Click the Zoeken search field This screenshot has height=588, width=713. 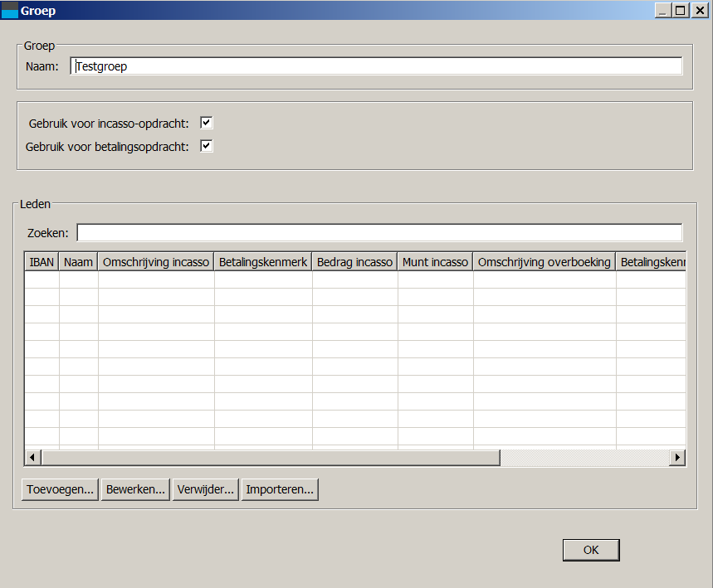coord(379,232)
